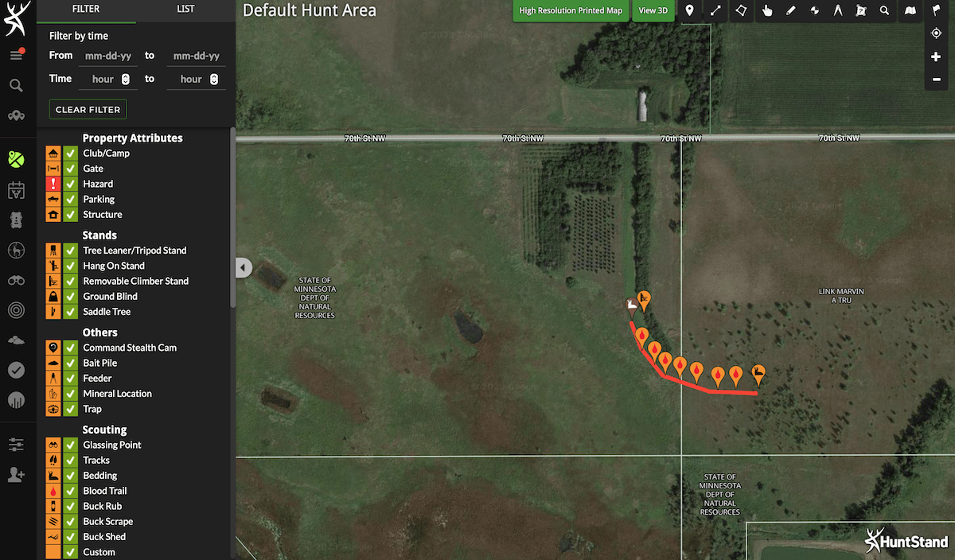Zoom in with the plus button
955x560 pixels.
click(937, 56)
